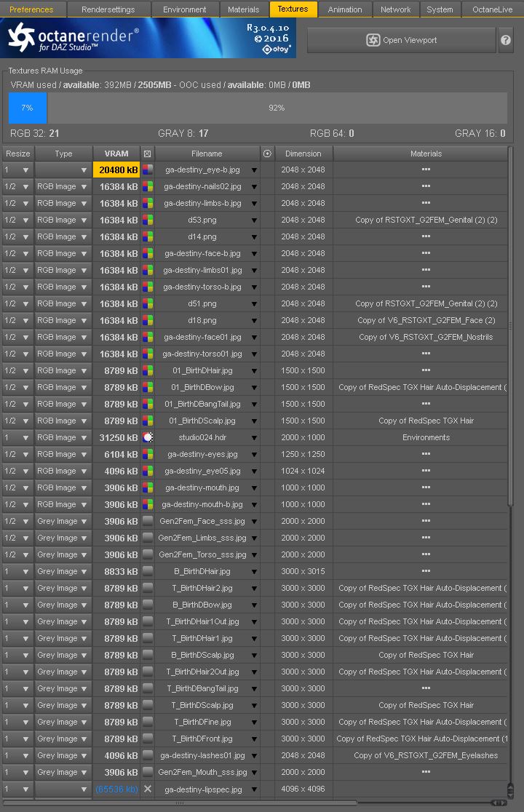Click the RGB icon for ga-destiny_eye05.jpg

pyautogui.click(x=148, y=471)
